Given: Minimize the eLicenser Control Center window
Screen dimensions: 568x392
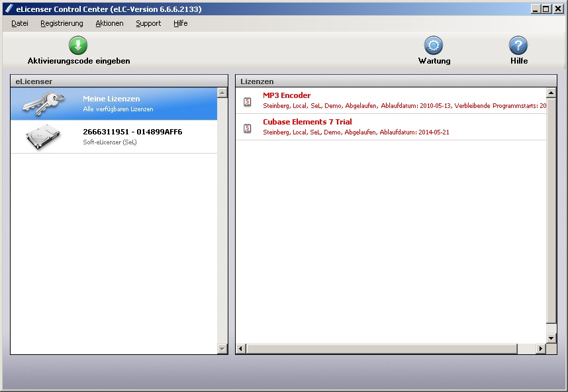Looking at the screenshot, I should click(x=536, y=9).
